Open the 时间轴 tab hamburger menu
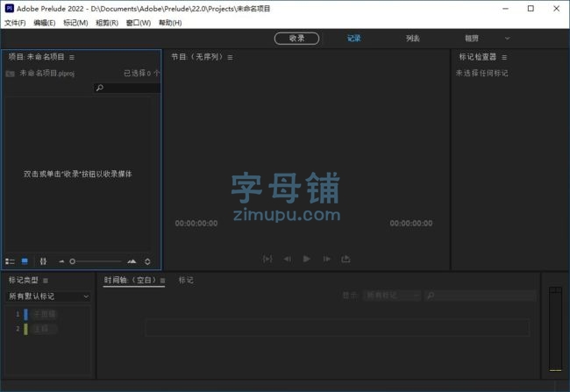 (x=162, y=281)
